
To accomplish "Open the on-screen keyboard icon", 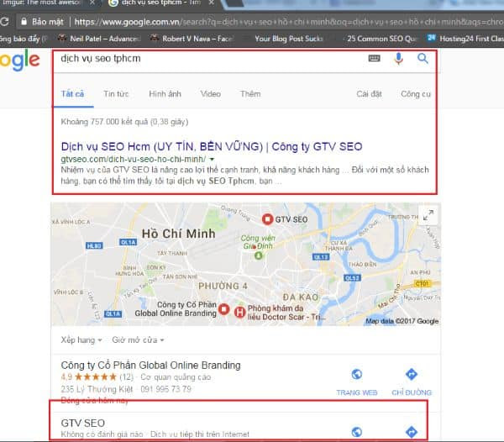I will pyautogui.click(x=374, y=58).
